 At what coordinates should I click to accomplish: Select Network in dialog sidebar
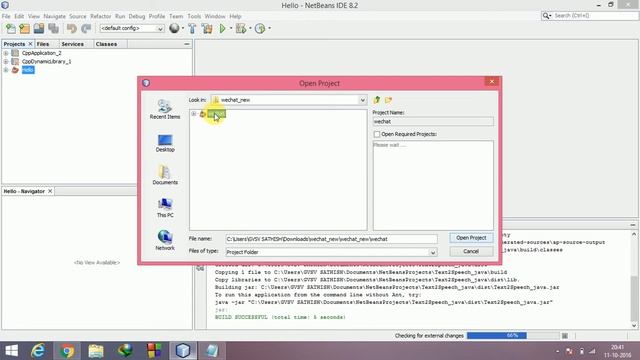pyautogui.click(x=165, y=240)
